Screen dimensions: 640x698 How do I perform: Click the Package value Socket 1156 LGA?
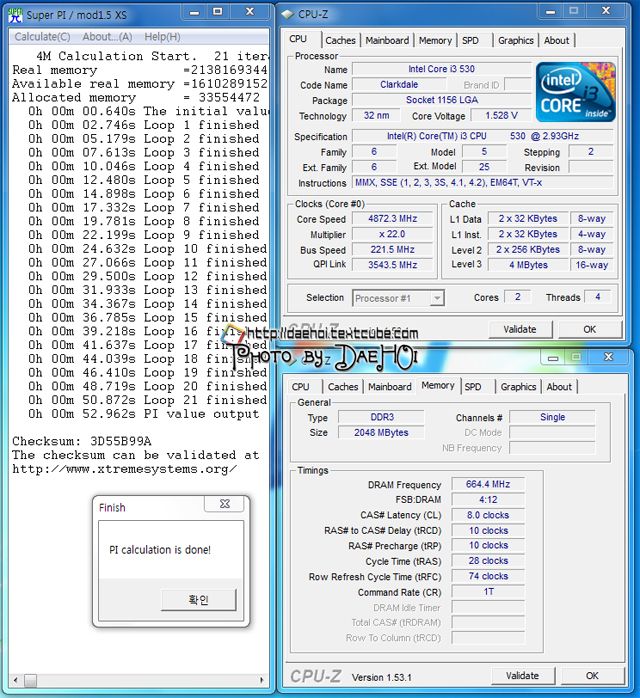442,100
